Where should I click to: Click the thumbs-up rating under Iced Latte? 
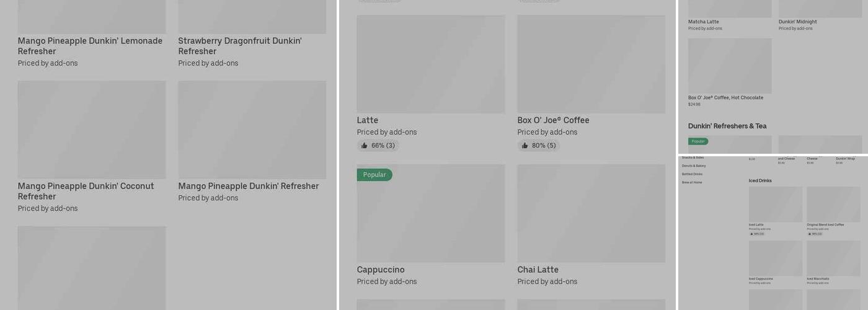pyautogui.click(x=756, y=234)
